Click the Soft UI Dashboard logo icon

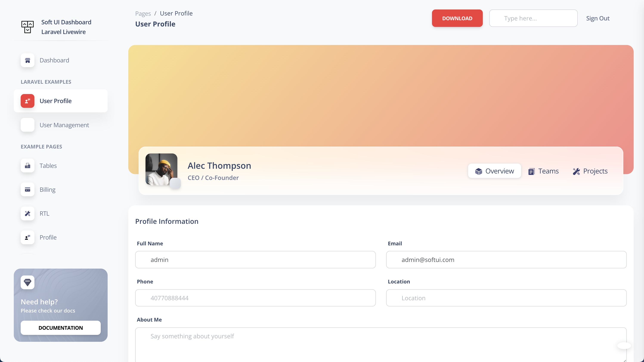coord(28,27)
